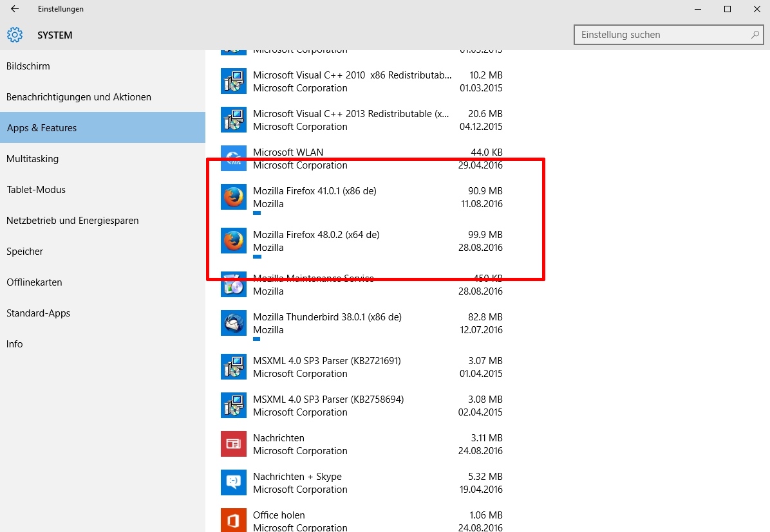Click the Microsoft WLAN app icon

click(233, 158)
